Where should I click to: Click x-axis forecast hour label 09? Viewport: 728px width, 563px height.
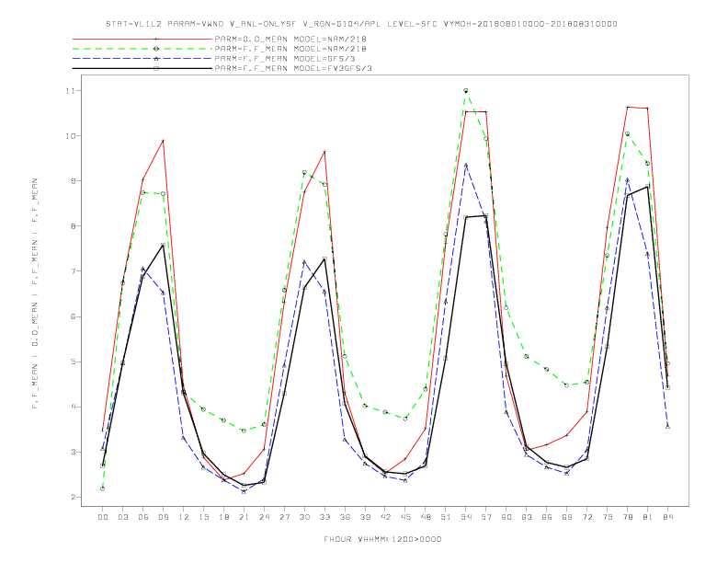point(163,517)
